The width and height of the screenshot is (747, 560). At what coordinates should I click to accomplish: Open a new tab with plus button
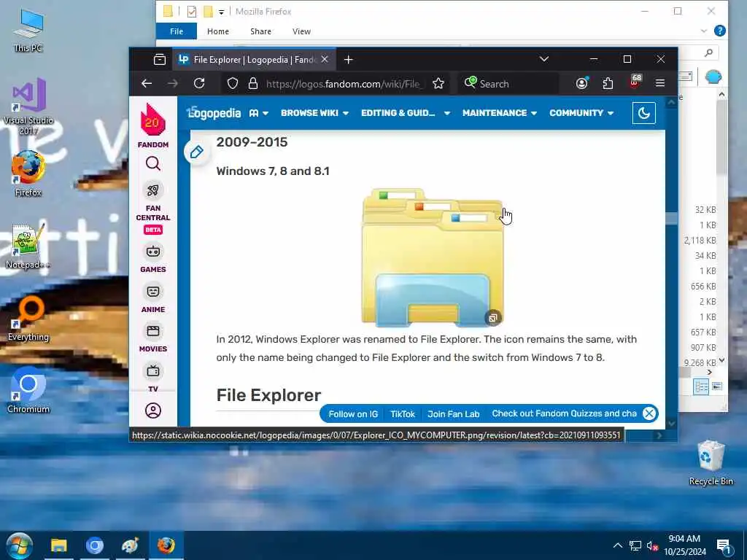click(348, 60)
